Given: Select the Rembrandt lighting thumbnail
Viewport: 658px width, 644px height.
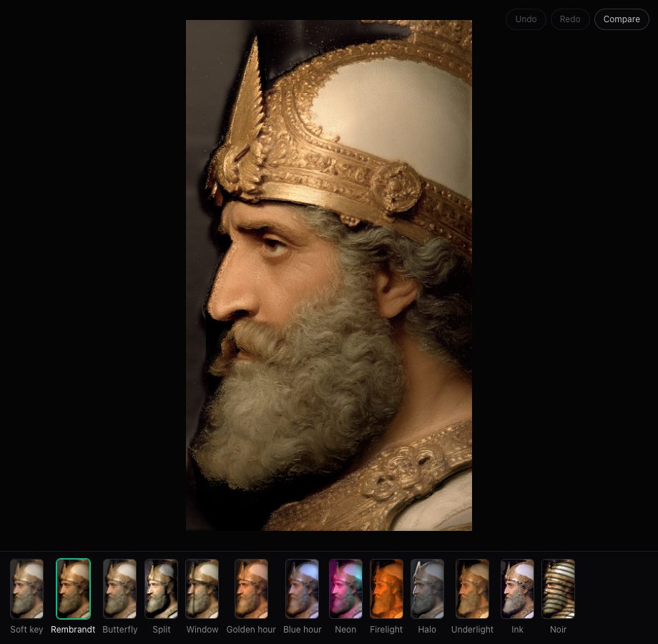Looking at the screenshot, I should coord(73,589).
